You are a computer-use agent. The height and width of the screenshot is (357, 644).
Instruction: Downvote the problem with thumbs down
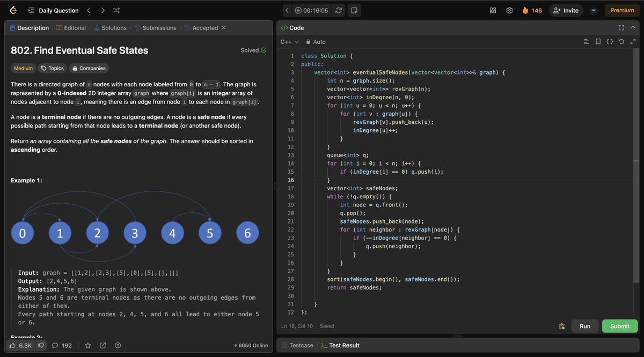point(41,345)
